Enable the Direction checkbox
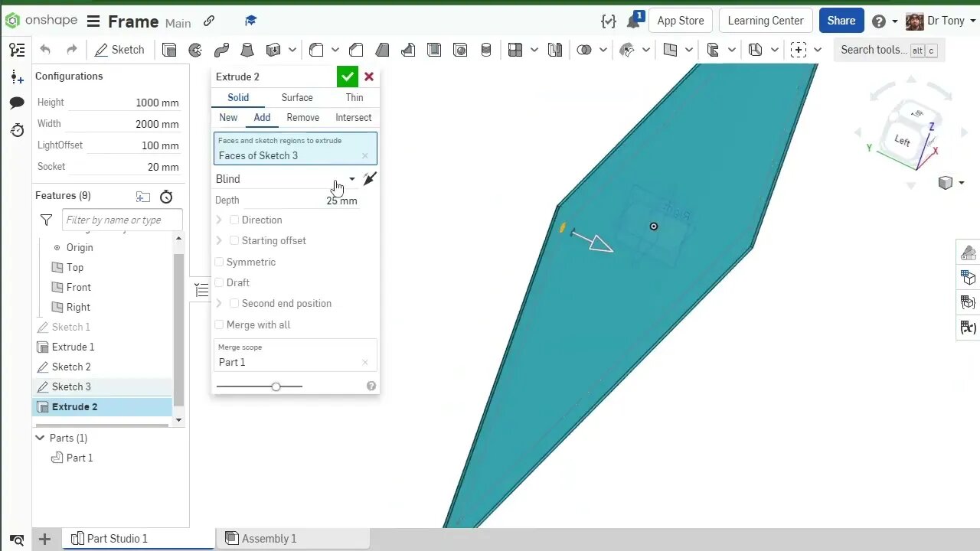This screenshot has width=980, height=551. pos(234,220)
